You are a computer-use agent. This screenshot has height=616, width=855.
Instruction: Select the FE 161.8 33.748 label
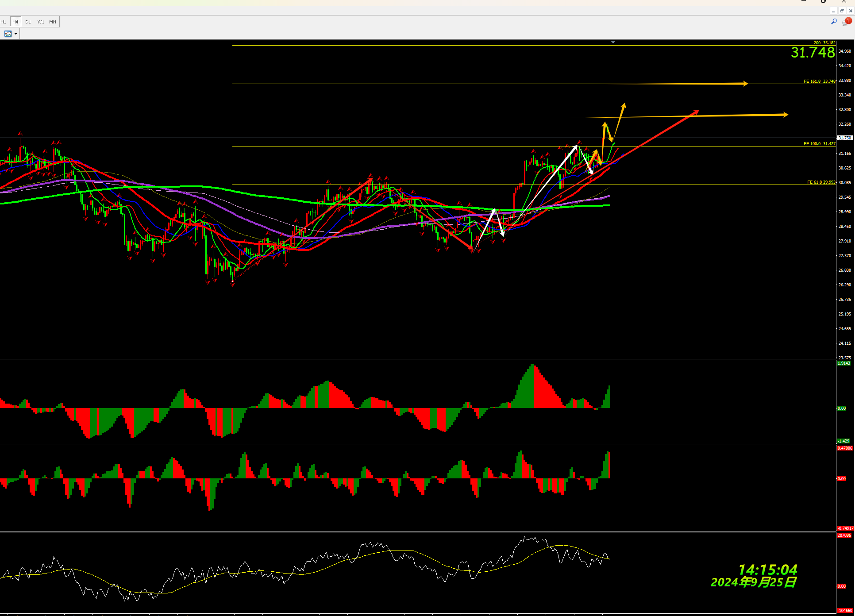[819, 81]
